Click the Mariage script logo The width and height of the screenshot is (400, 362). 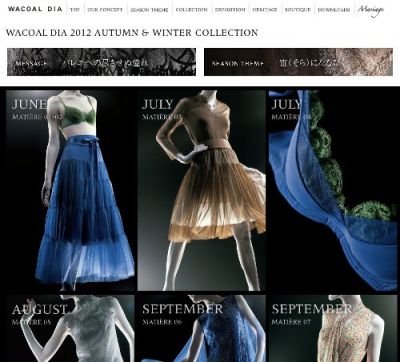pyautogui.click(x=370, y=10)
